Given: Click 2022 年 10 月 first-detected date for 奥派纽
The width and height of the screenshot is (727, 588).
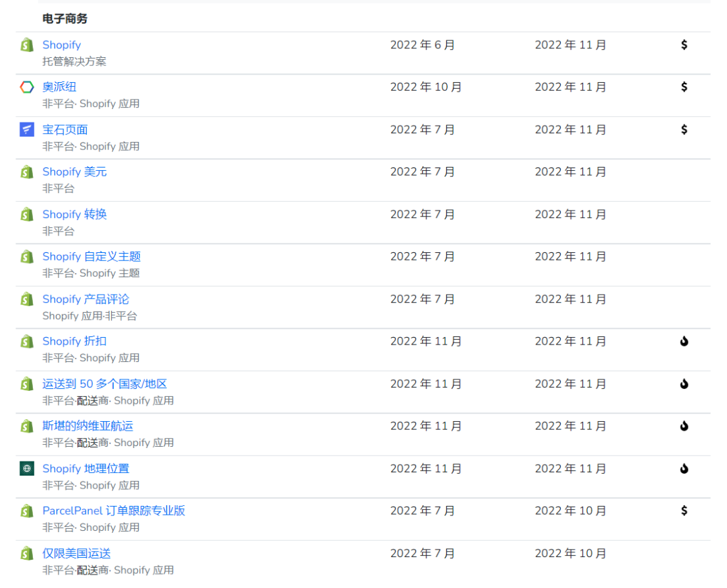Looking at the screenshot, I should coord(426,87).
